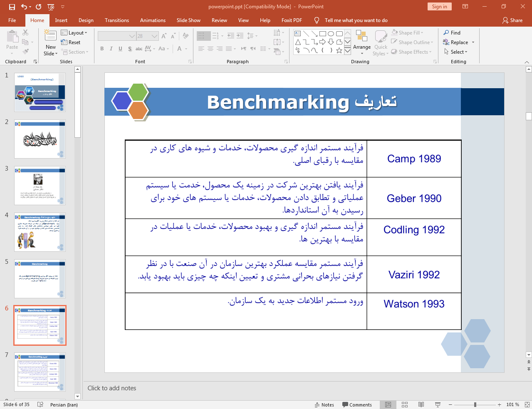Open Arrange options

pos(362,42)
